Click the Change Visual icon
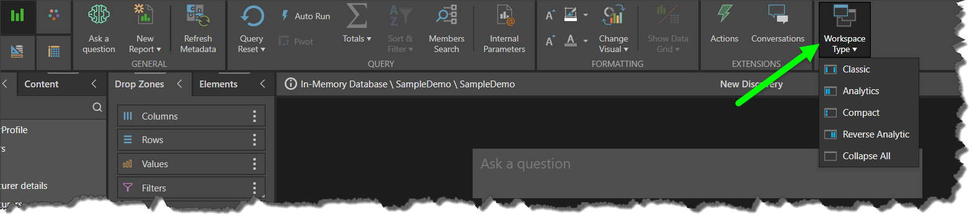This screenshot has height=223, width=980. tap(613, 15)
